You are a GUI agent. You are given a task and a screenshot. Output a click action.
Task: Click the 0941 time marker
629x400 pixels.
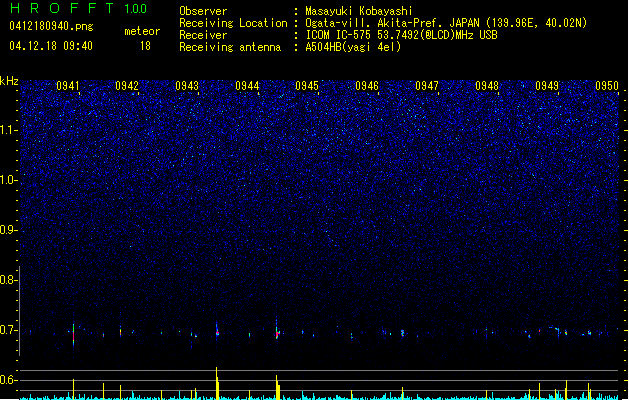coord(68,86)
